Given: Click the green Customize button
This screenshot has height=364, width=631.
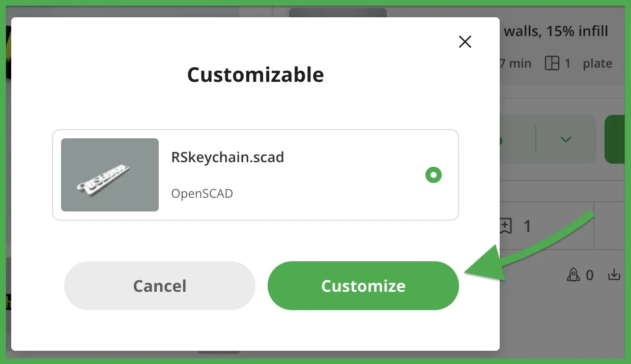Looking at the screenshot, I should pos(363,286).
